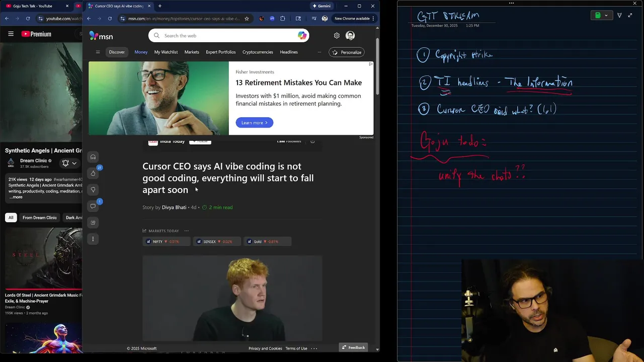Click the Copilot icon in search box
The width and height of the screenshot is (644, 362).
pos(302,36)
